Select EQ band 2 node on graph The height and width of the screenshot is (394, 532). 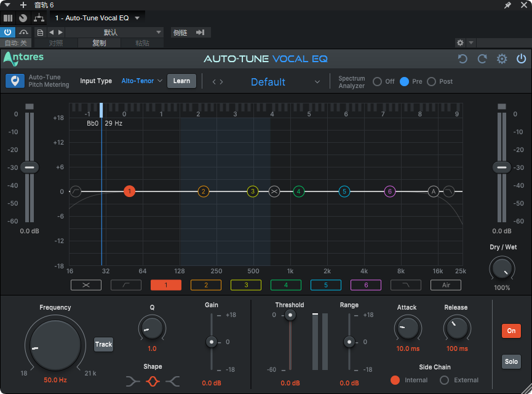coord(203,191)
